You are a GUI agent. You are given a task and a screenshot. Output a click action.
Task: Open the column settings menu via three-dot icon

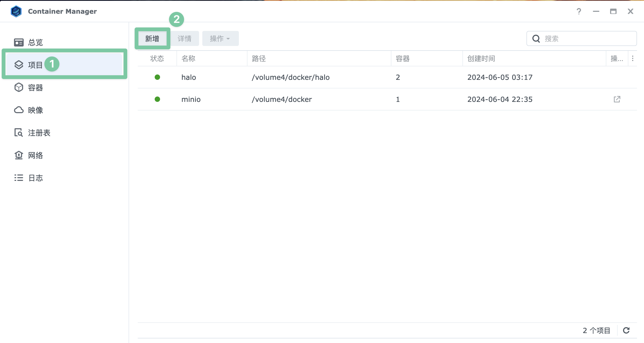(x=633, y=58)
